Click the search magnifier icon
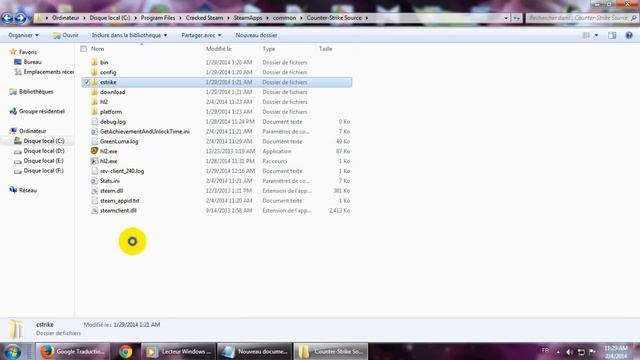This screenshot has height=360, width=640. tap(633, 18)
